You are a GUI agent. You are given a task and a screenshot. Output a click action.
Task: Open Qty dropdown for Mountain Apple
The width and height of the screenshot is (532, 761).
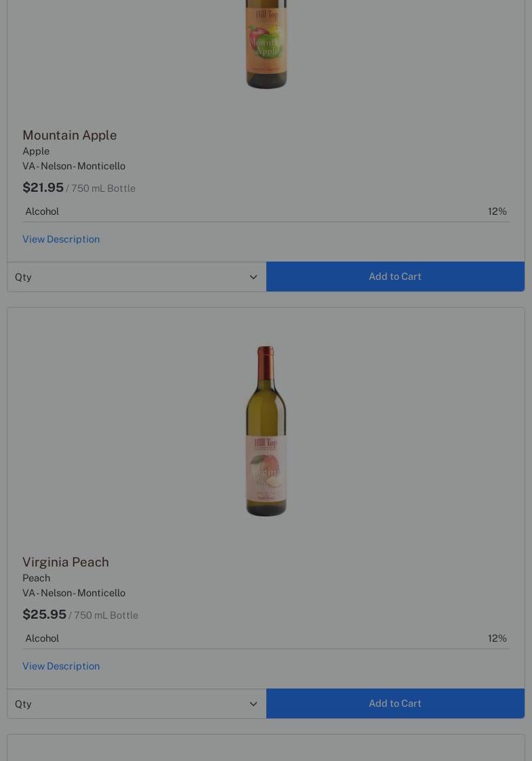point(136,277)
